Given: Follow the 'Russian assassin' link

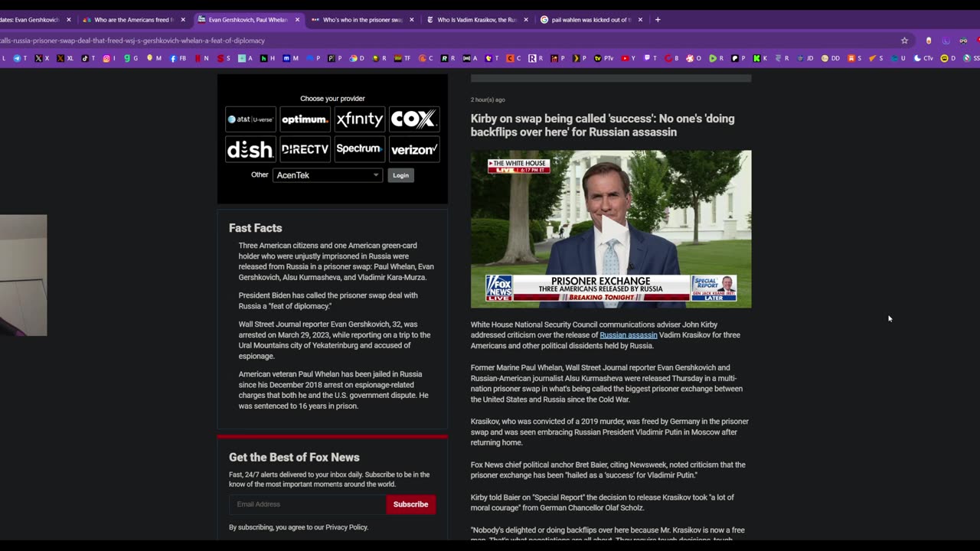Looking at the screenshot, I should (x=628, y=335).
